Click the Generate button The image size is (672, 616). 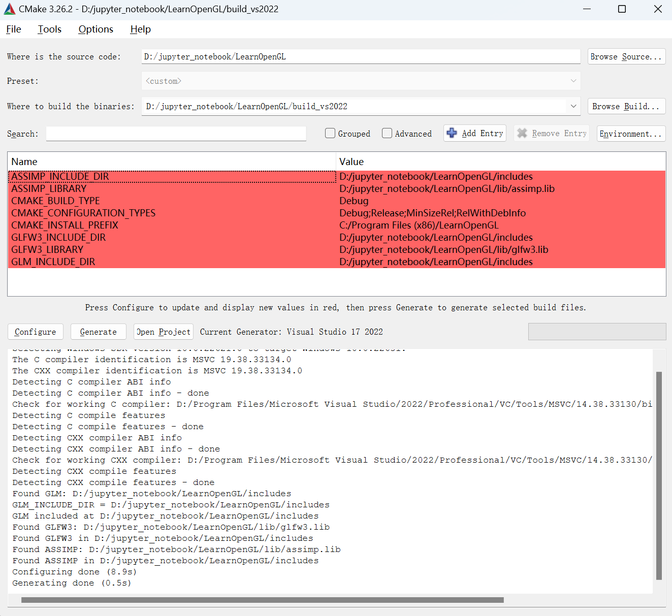coord(99,332)
